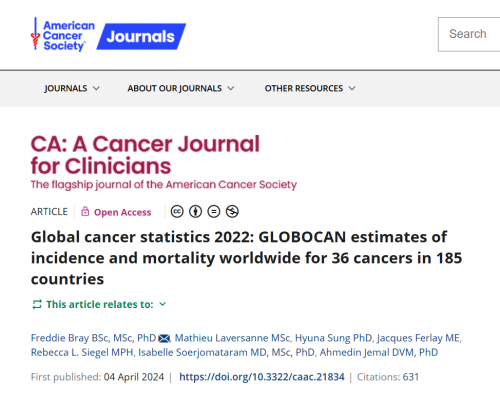Image resolution: width=500 pixels, height=404 pixels.
Task: Click the attribution person license icon
Action: pyautogui.click(x=195, y=211)
